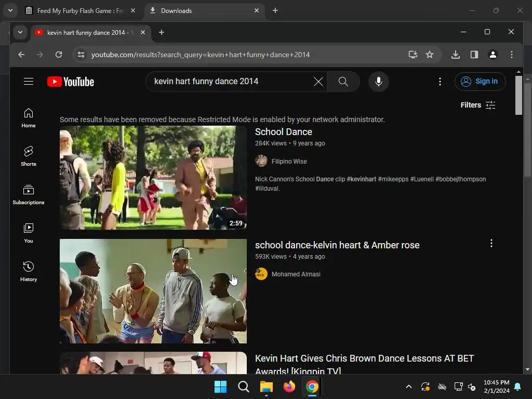Open Shorts from the sidebar
Screen dimensions: 532x399
coord(29,156)
